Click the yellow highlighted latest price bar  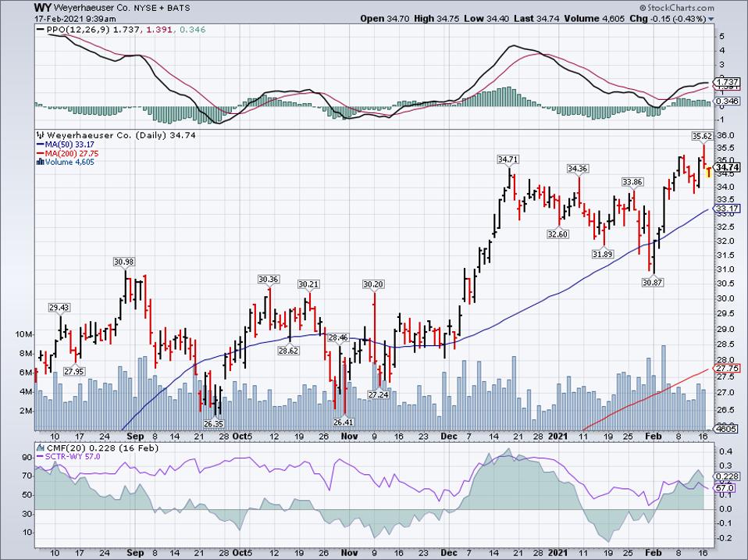(708, 172)
